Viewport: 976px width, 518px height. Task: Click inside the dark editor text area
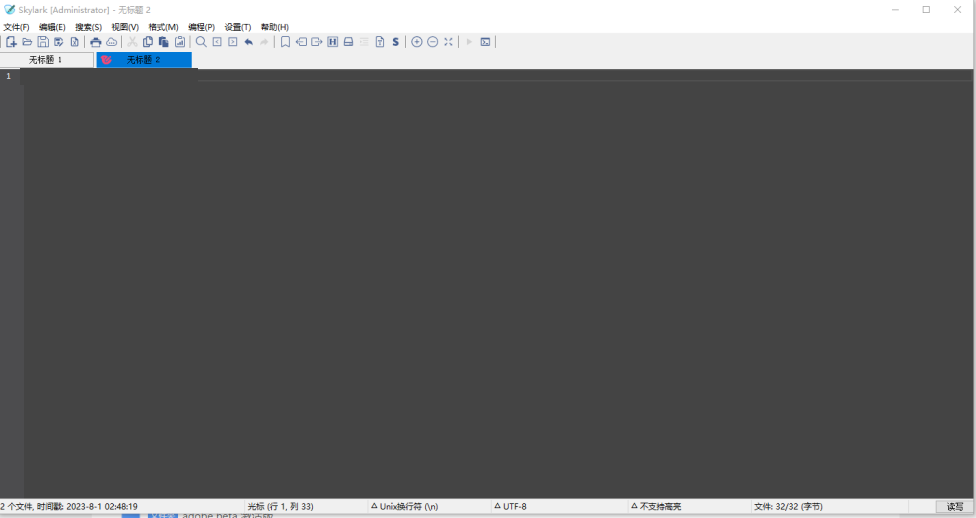click(498, 286)
